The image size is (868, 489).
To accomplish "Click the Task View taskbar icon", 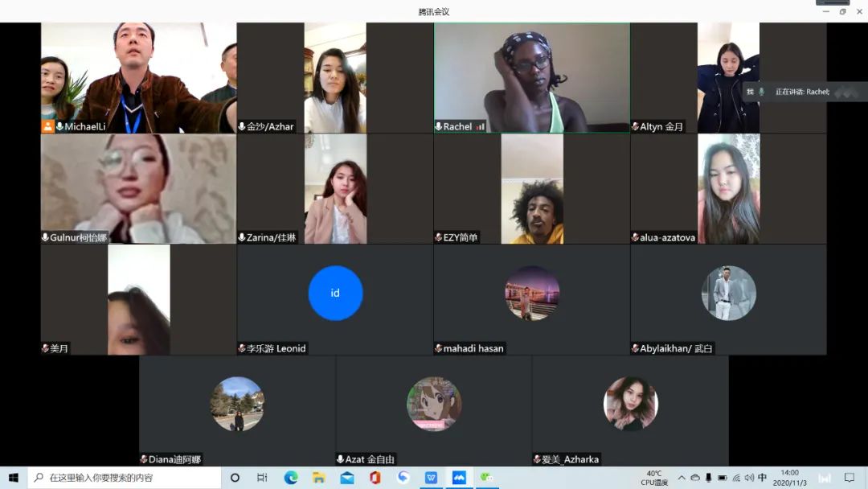I will 262,478.
